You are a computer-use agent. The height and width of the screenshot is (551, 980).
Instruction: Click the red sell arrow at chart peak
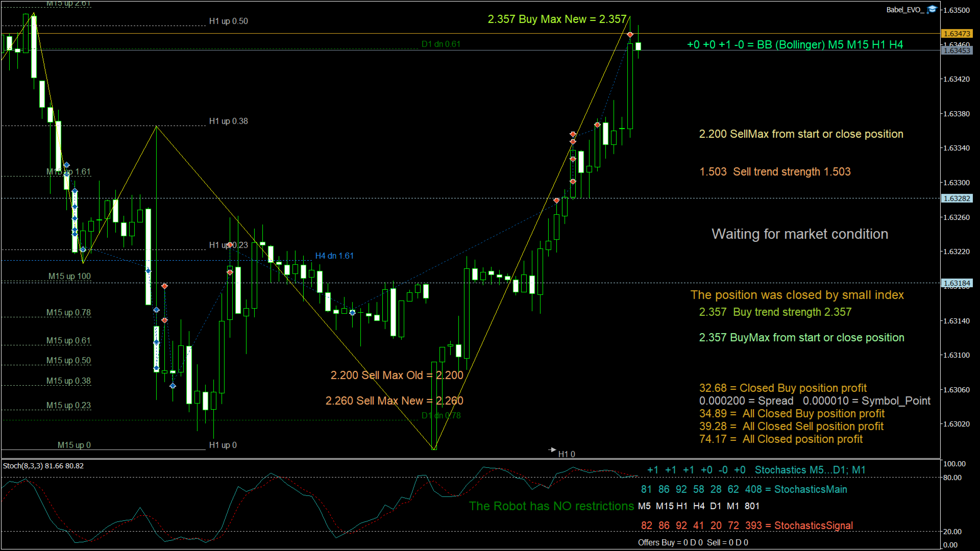(x=630, y=35)
